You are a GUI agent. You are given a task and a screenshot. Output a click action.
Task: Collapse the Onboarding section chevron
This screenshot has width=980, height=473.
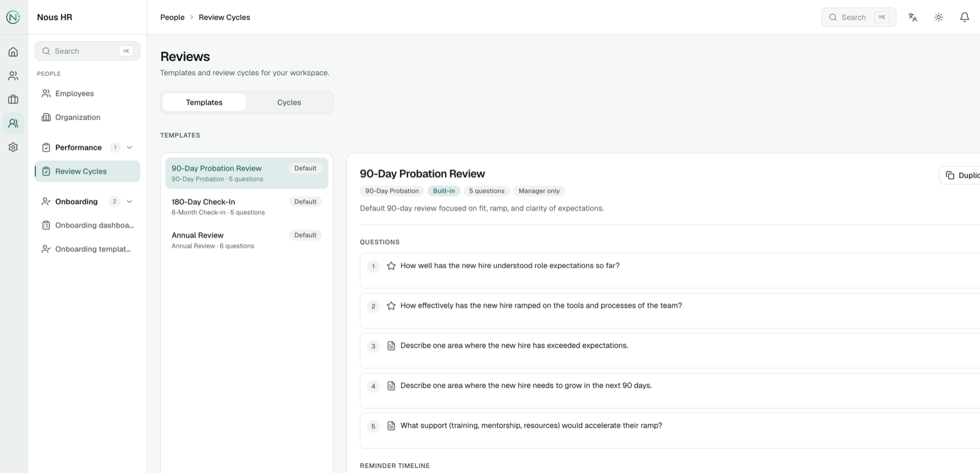pyautogui.click(x=129, y=201)
